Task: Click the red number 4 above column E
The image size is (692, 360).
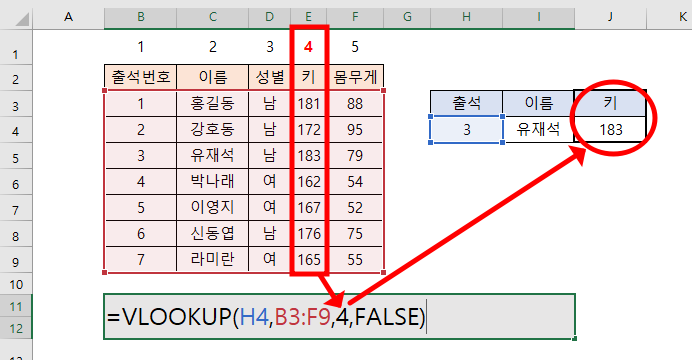Action: tap(308, 47)
